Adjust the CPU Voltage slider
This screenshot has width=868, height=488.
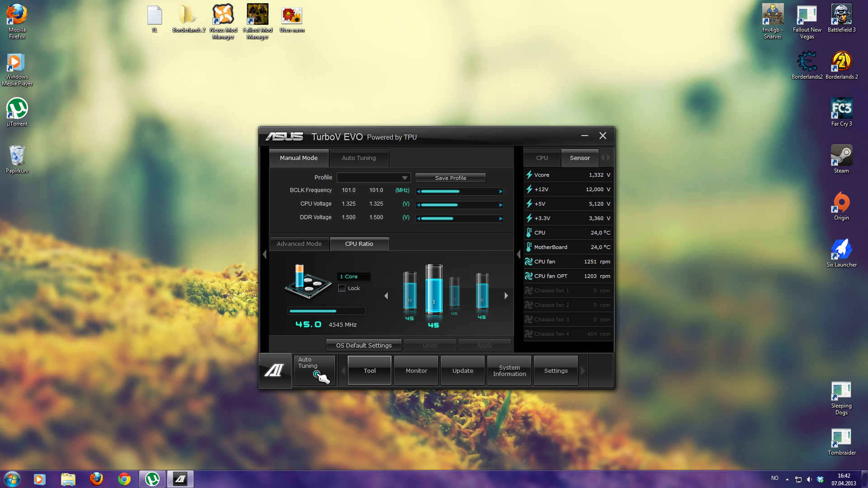459,205
